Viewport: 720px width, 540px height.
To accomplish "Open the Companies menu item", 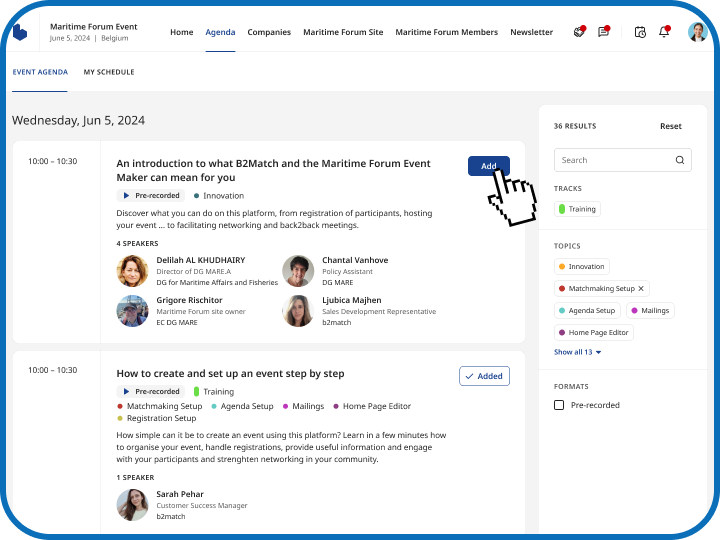I will pyautogui.click(x=269, y=32).
